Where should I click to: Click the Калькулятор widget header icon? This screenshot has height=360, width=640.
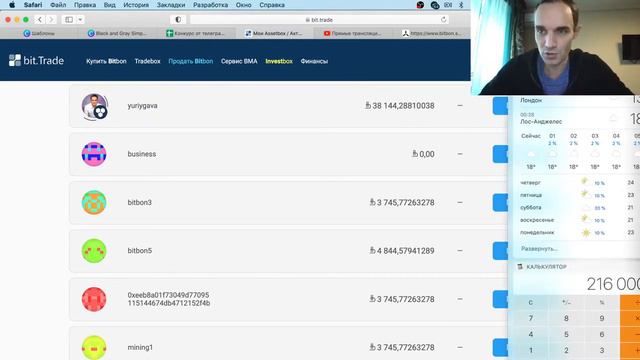520,267
